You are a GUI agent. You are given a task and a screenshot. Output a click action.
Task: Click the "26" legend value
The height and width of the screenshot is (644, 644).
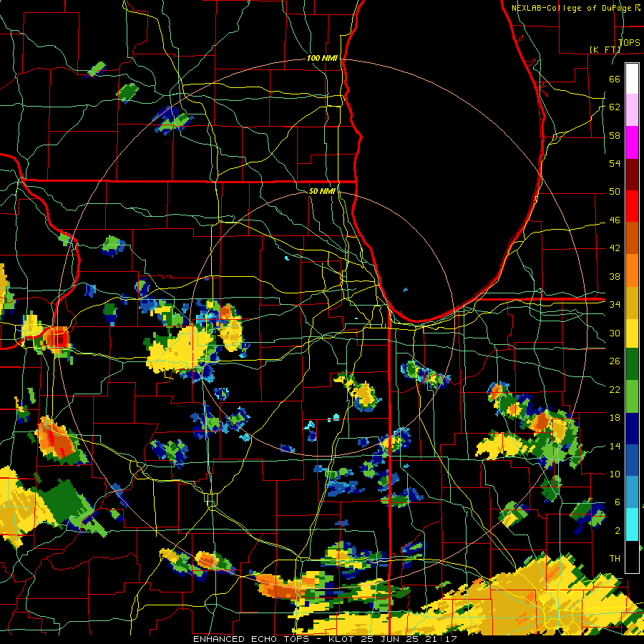(615, 361)
